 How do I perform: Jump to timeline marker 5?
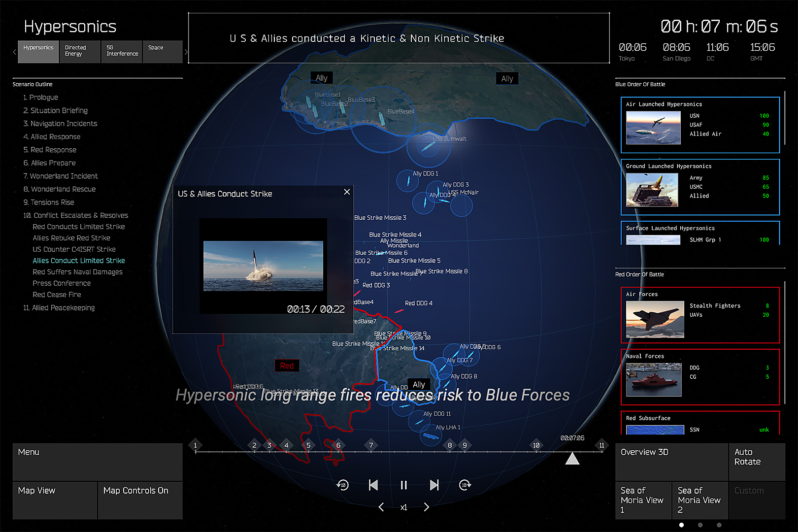pos(308,445)
